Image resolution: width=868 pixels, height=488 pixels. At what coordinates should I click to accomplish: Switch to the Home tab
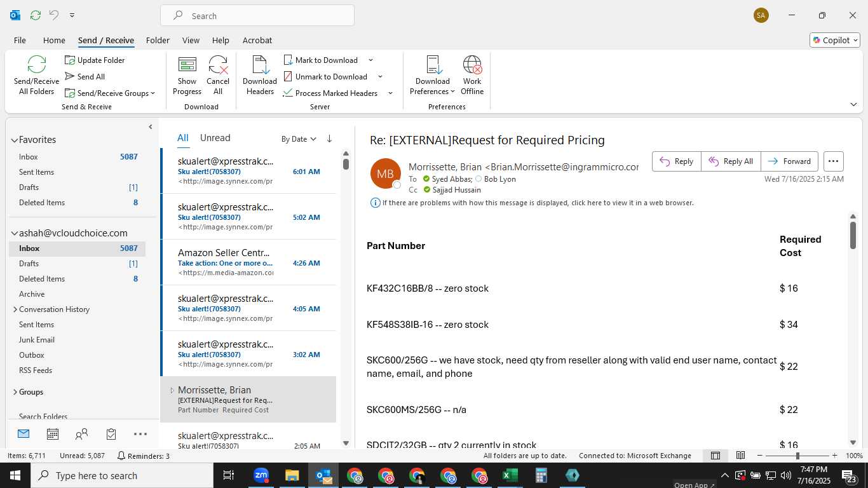tap(54, 40)
